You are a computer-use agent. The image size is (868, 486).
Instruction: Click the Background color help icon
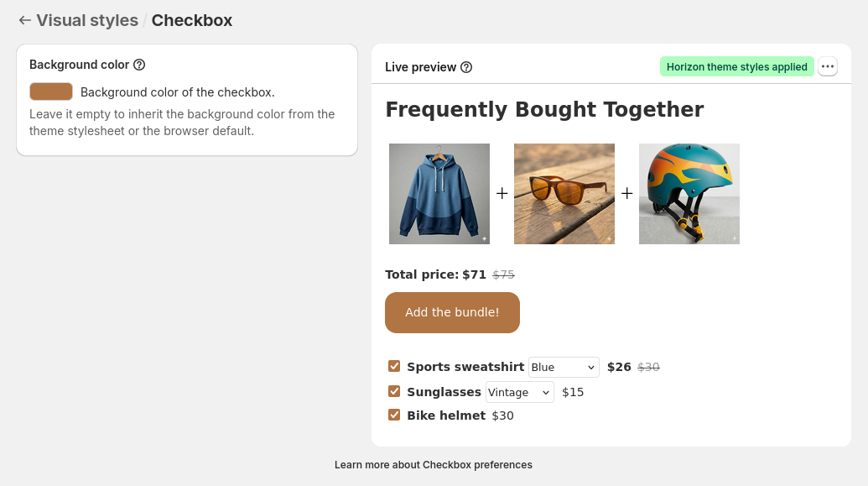pyautogui.click(x=140, y=65)
